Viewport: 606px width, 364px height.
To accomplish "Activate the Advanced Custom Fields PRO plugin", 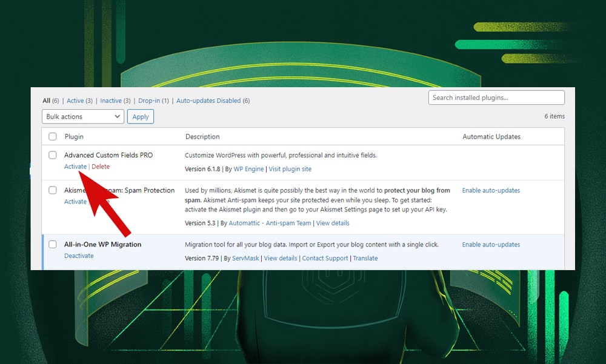I will coord(75,166).
